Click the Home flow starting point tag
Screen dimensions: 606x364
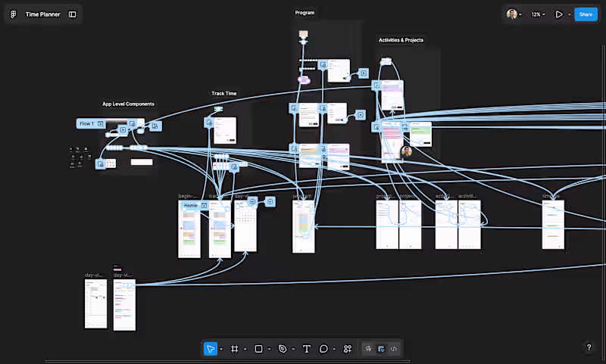(195, 205)
